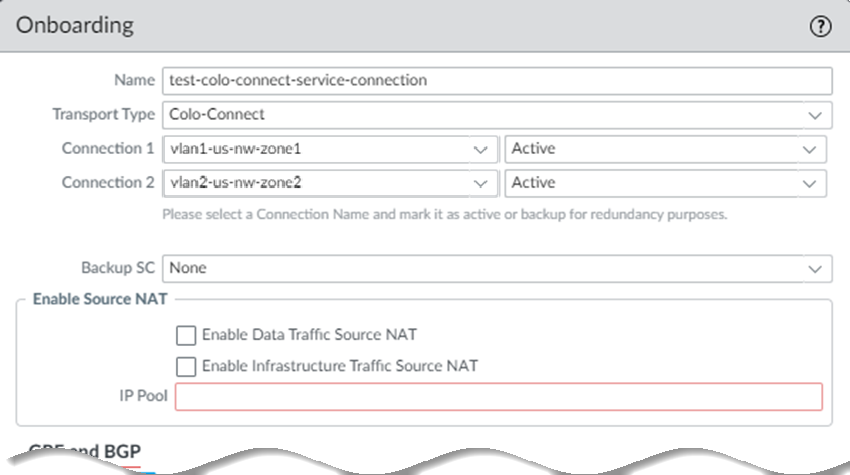Image resolution: width=850 pixels, height=475 pixels.
Task: Click the Connection 2 Active chevron arrow
Action: coord(809,183)
